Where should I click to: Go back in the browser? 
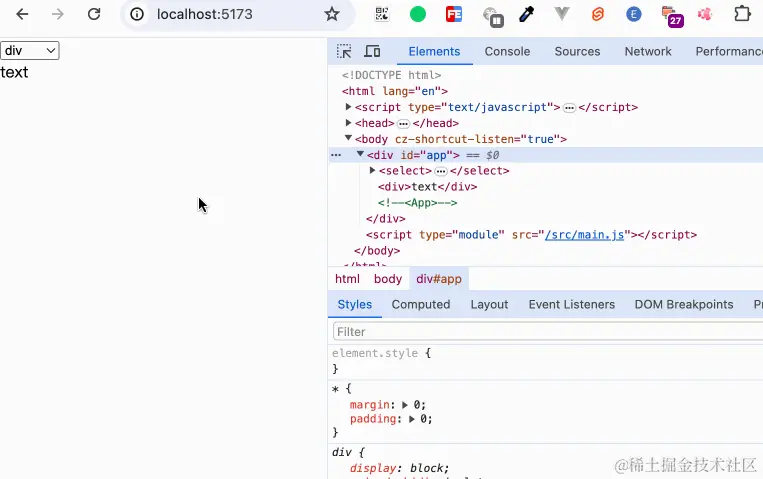[x=22, y=14]
